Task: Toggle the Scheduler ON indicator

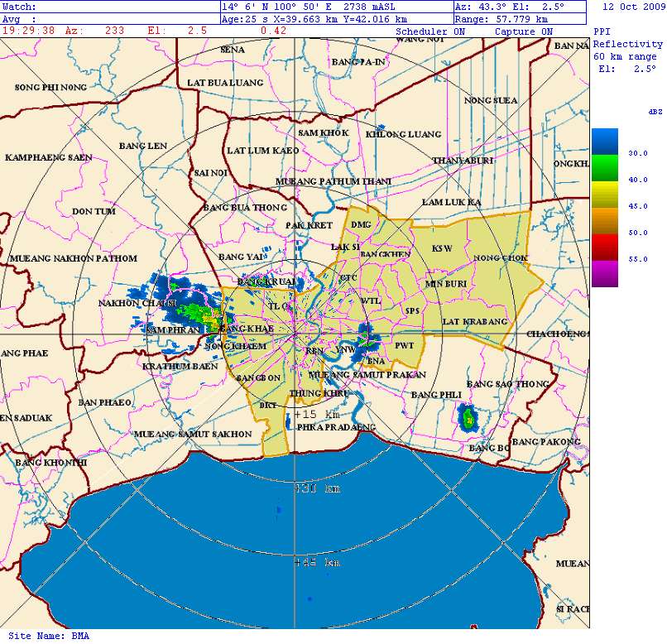Action: pos(431,31)
